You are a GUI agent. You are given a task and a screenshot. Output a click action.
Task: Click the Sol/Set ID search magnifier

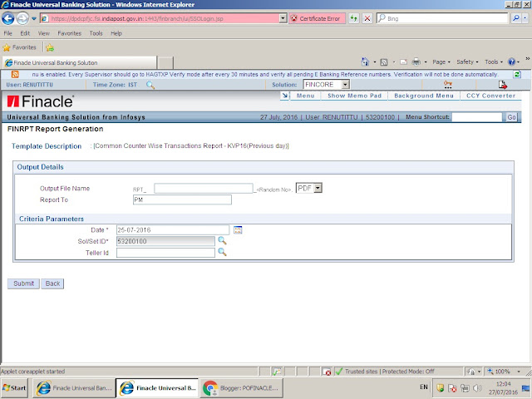point(222,240)
